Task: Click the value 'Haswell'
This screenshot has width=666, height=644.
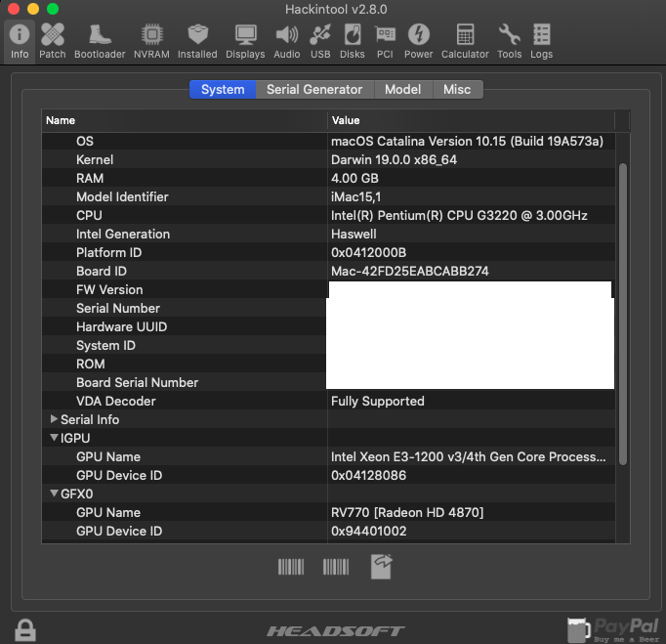Action: click(x=354, y=234)
